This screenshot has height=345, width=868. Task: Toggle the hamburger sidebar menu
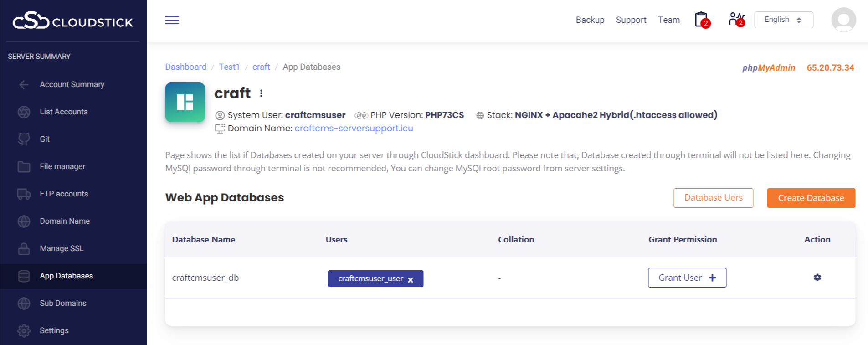172,20
